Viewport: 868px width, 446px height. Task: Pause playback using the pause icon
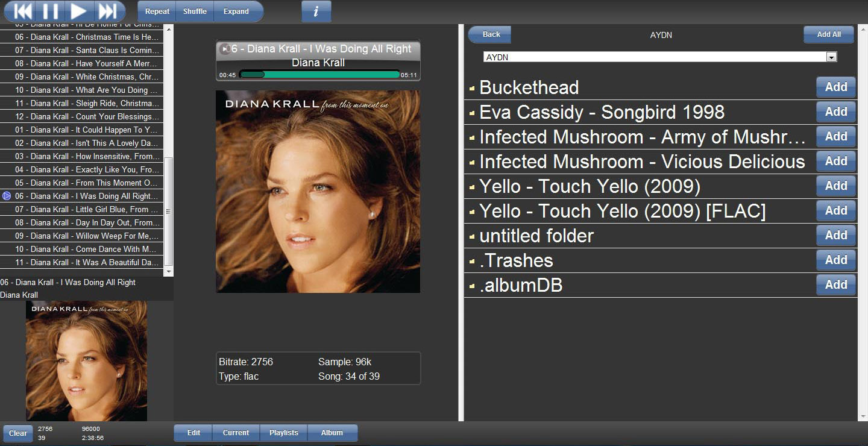point(51,11)
